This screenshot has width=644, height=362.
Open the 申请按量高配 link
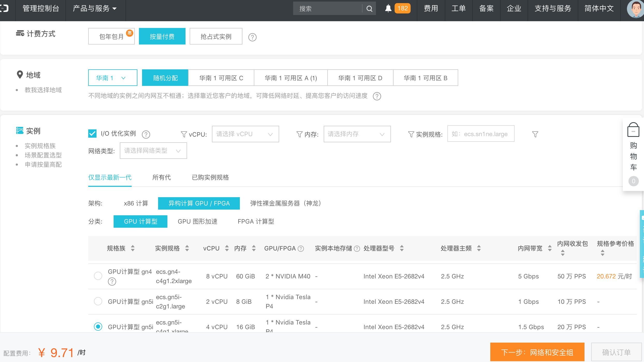43,165
